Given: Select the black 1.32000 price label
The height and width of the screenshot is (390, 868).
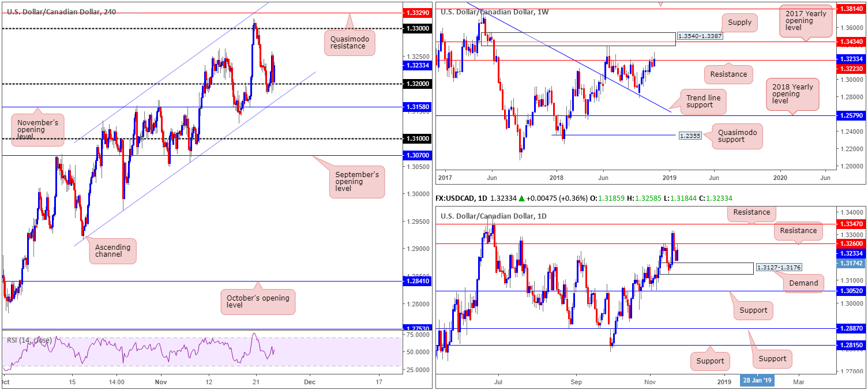Looking at the screenshot, I should (416, 84).
